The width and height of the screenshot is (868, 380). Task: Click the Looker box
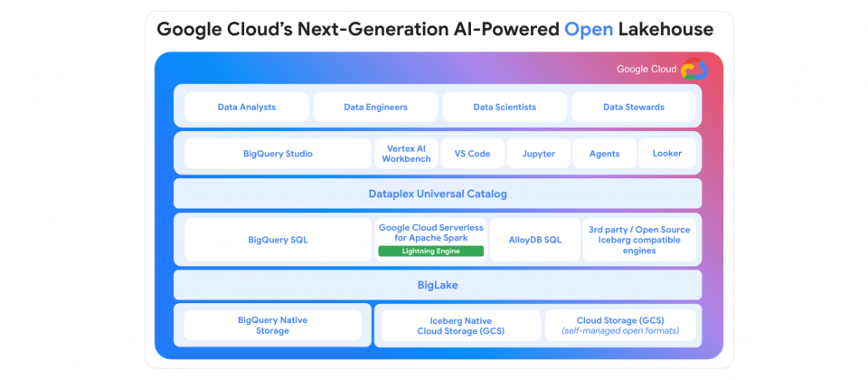tap(667, 154)
